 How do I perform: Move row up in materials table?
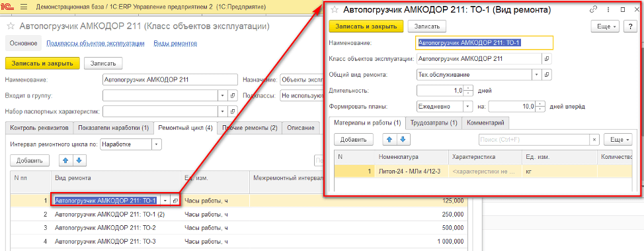click(x=389, y=140)
